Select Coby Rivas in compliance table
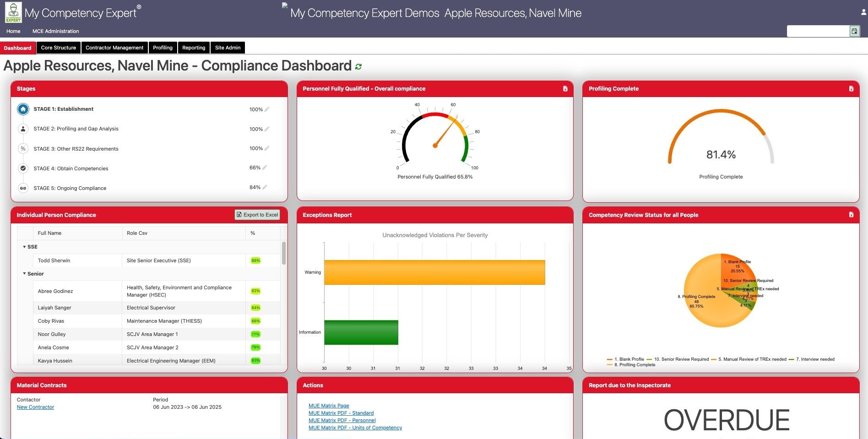 51,321
